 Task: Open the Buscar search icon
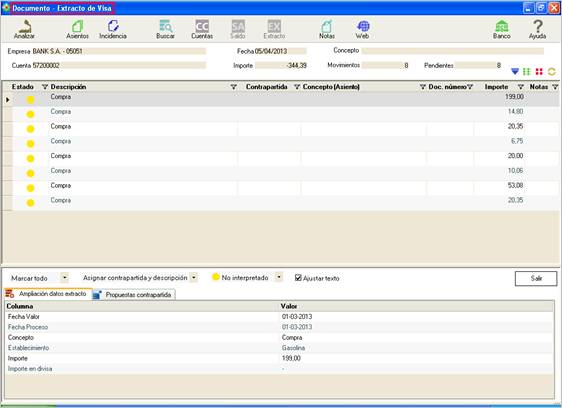point(165,29)
